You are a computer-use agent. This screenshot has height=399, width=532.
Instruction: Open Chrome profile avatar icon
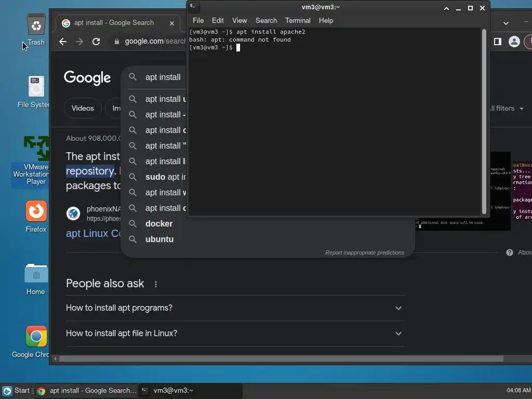click(x=514, y=42)
